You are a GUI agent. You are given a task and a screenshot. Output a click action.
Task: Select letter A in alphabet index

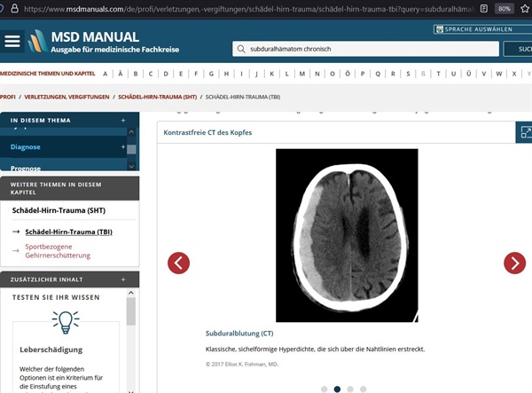[x=106, y=74]
